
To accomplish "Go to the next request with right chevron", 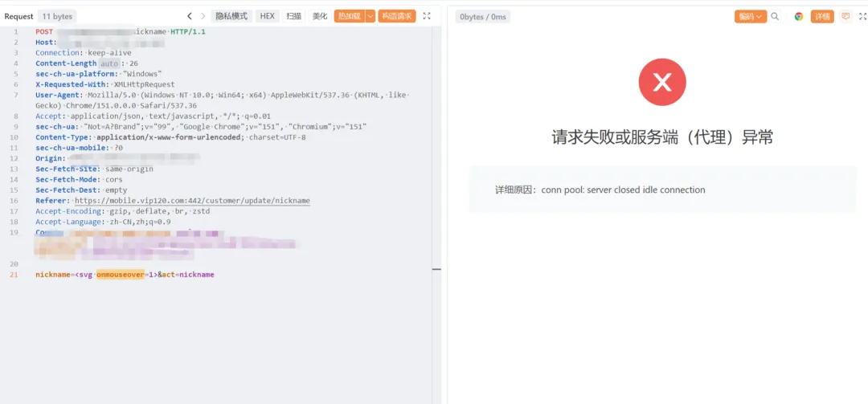I will pos(203,16).
